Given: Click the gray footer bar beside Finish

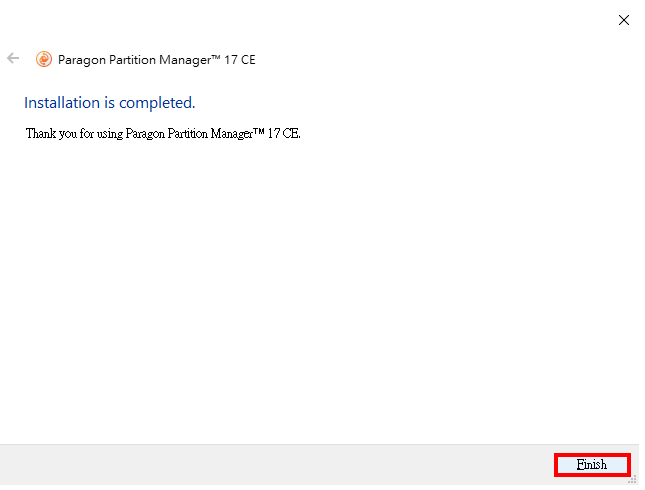Looking at the screenshot, I should [x=276, y=465].
